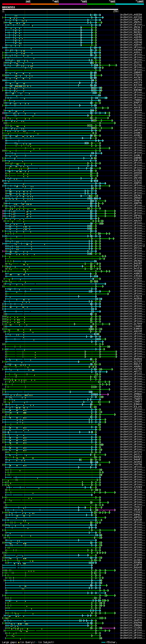The height and width of the screenshot is (644, 146).
Task: Click hit label UniRef100_Q8BHW0
Action: click(x=131, y=158)
